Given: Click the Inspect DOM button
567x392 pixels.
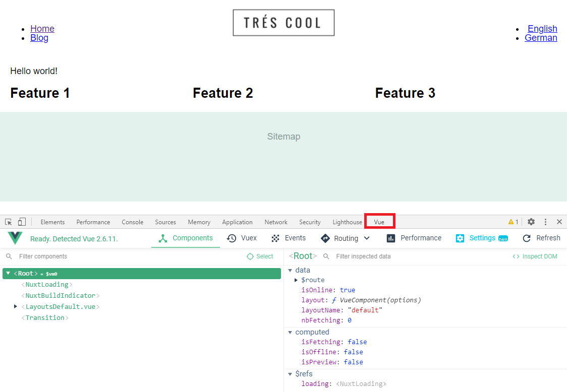Looking at the screenshot, I should point(535,256).
